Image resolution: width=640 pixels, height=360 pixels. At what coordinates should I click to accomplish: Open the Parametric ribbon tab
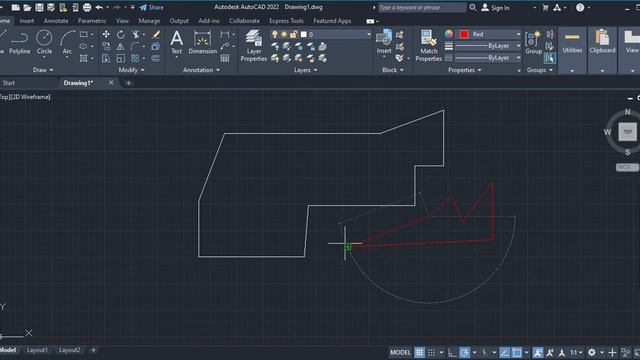coord(92,21)
